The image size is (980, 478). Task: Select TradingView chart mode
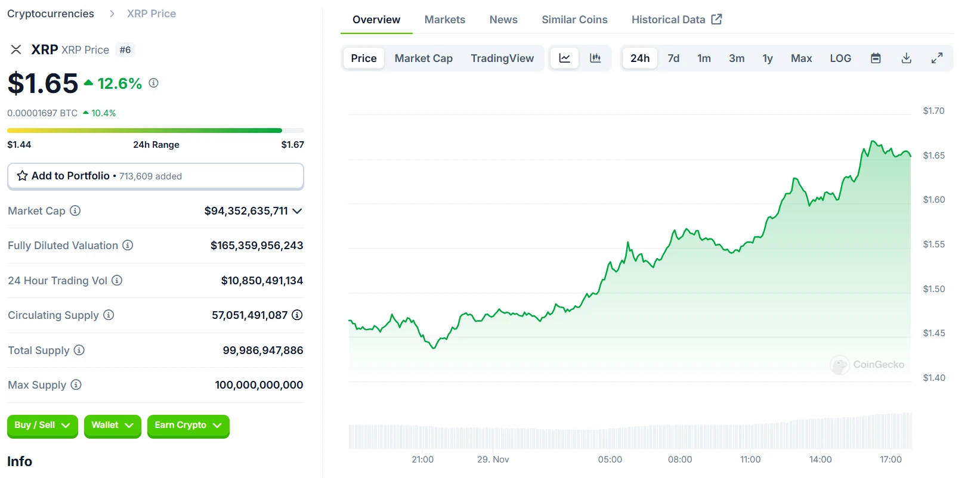click(x=502, y=58)
